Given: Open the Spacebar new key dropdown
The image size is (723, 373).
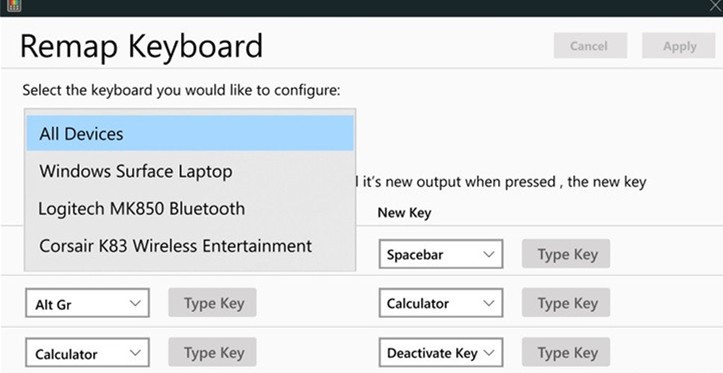Looking at the screenshot, I should pyautogui.click(x=441, y=254).
